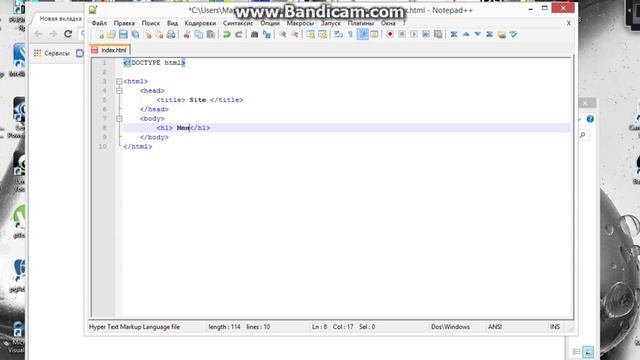The width and height of the screenshot is (640, 360).
Task: Open the Вид menu
Action: click(x=172, y=23)
